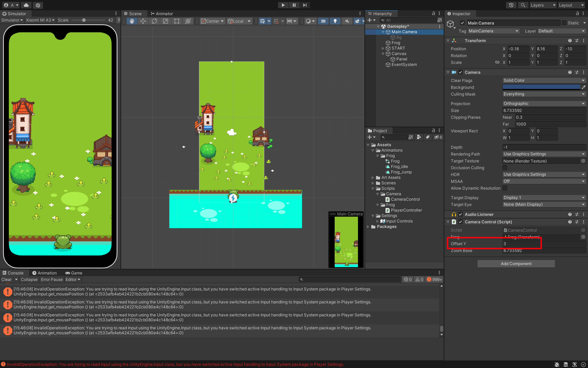This screenshot has height=368, width=588.
Task: Click the Pause button in the toolbar
Action: tap(294, 5)
